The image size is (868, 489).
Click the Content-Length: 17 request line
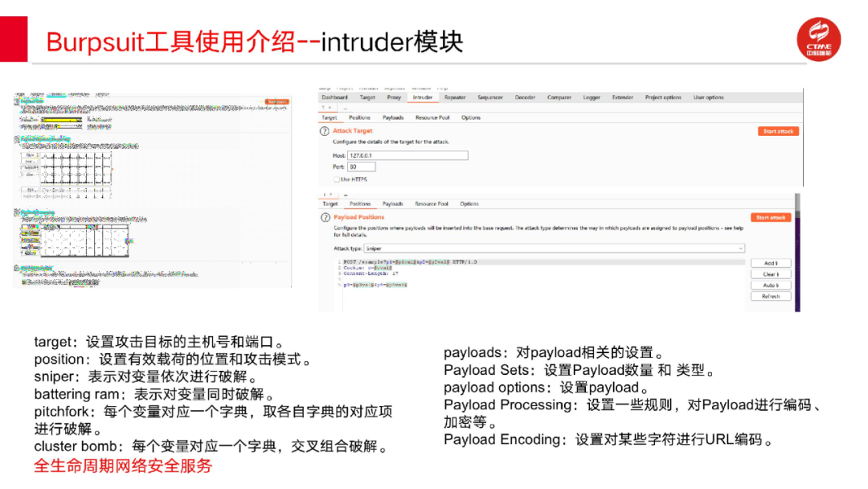coord(371,273)
